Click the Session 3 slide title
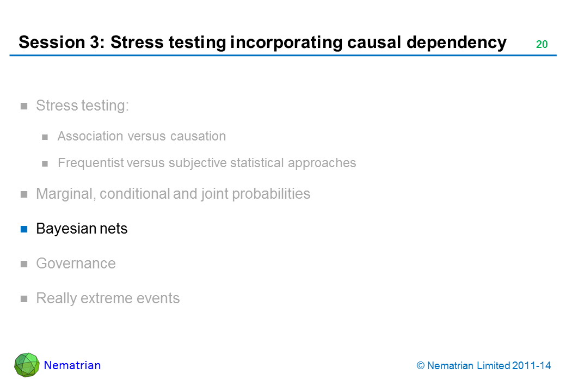This screenshot has height=392, width=566. pyautogui.click(x=262, y=42)
